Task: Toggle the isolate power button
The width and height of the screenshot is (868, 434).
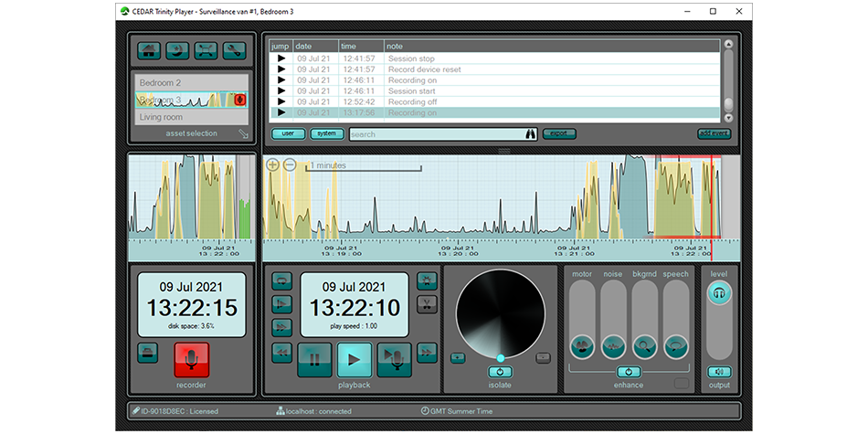Action: pos(500,372)
